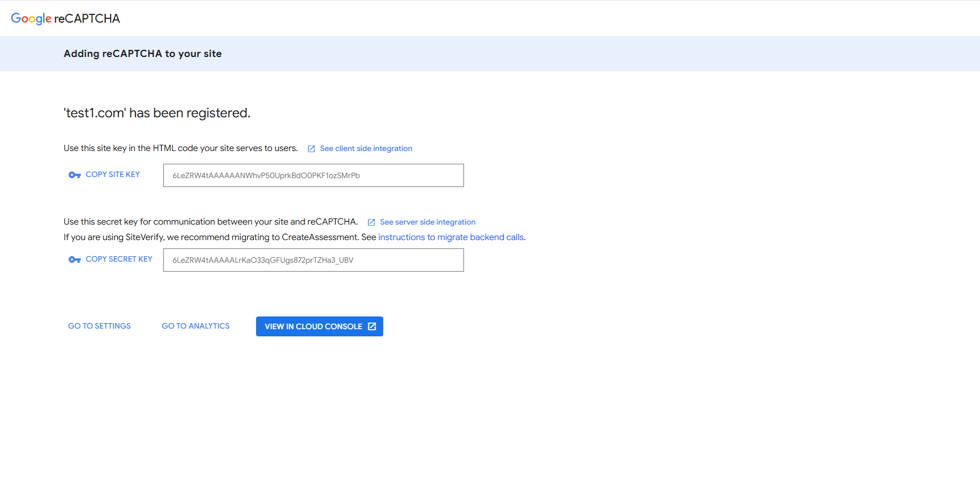This screenshot has width=980, height=504.
Task: Open instructions to migrate backend calls link
Action: [x=451, y=237]
